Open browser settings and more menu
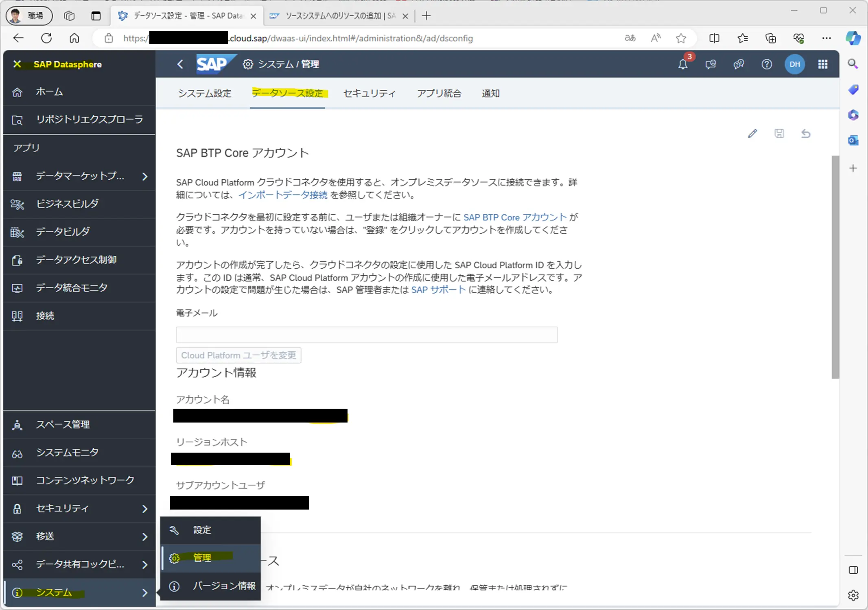Viewport: 868px width, 610px height. tap(826, 38)
